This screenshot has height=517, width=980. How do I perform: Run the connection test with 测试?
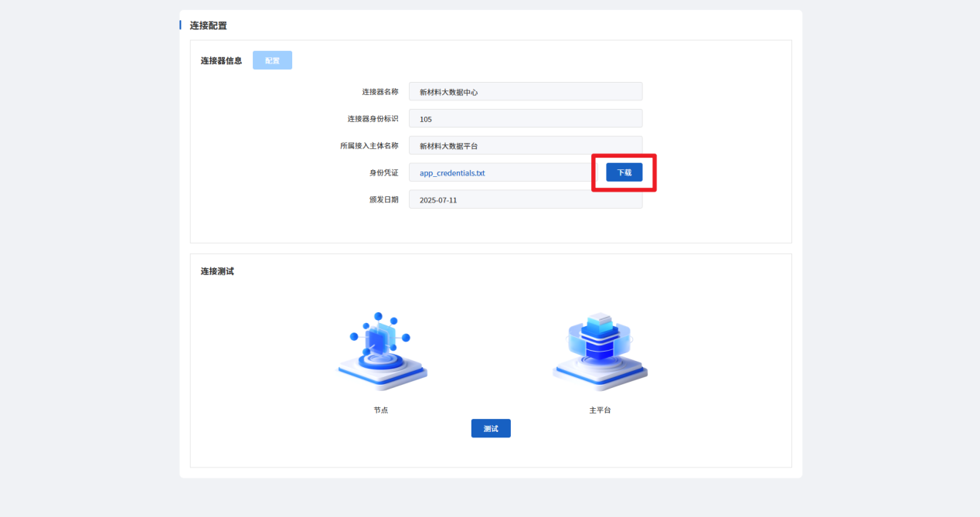[491, 428]
